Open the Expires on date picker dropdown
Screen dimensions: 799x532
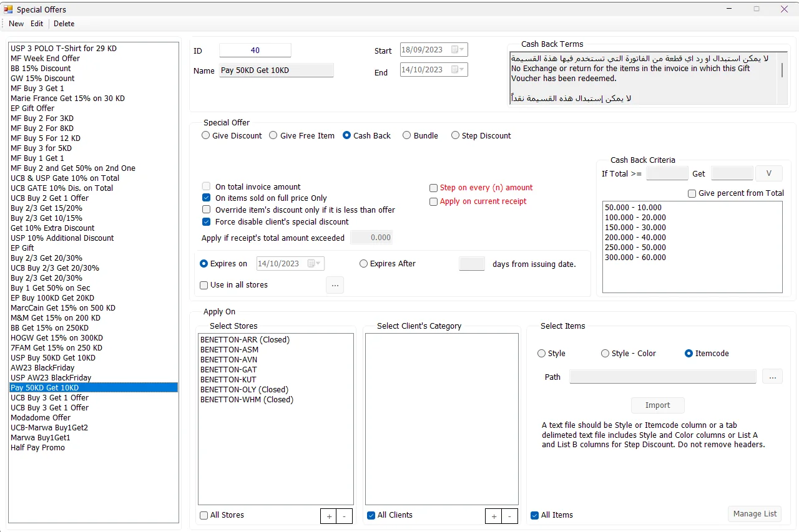[315, 264]
